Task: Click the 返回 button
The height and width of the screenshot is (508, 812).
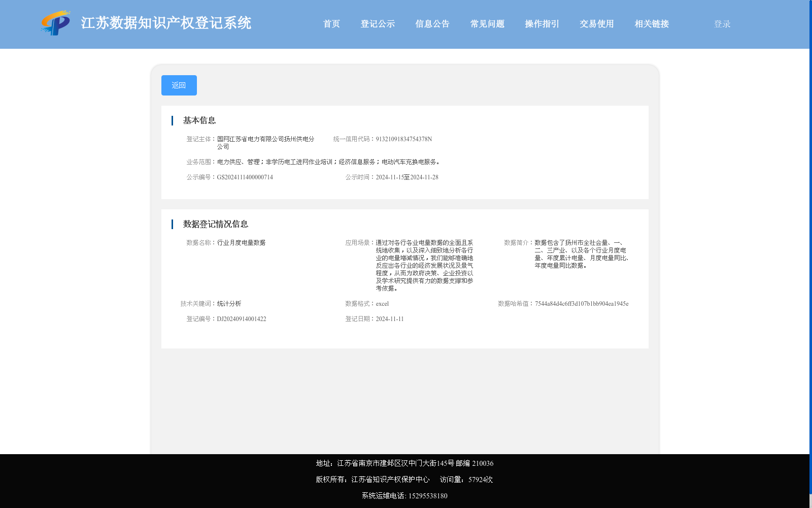Action: click(179, 85)
